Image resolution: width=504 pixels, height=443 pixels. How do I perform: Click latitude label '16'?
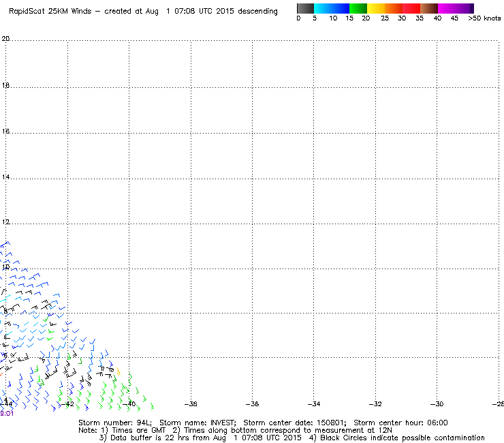click(5, 132)
